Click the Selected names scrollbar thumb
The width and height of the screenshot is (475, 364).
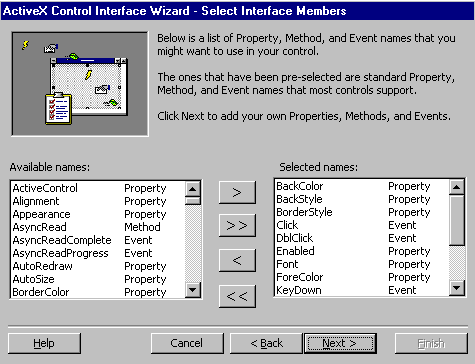pos(457,220)
